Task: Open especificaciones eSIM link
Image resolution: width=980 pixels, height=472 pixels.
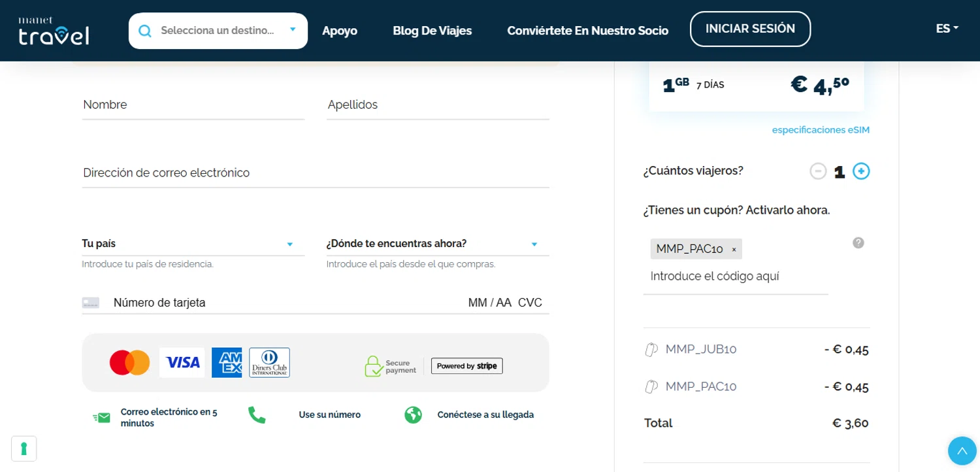Action: [x=821, y=130]
